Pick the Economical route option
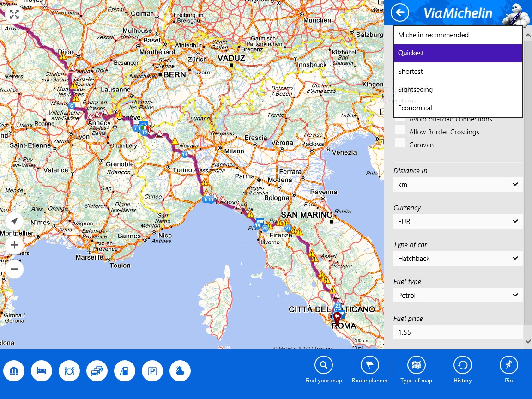This screenshot has width=532, height=399. point(458,108)
